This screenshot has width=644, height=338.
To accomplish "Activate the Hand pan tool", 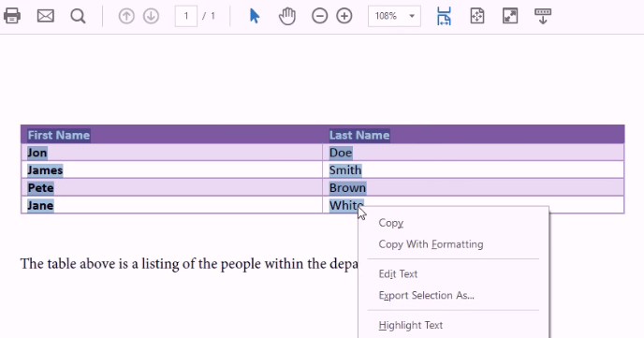I will pyautogui.click(x=287, y=16).
